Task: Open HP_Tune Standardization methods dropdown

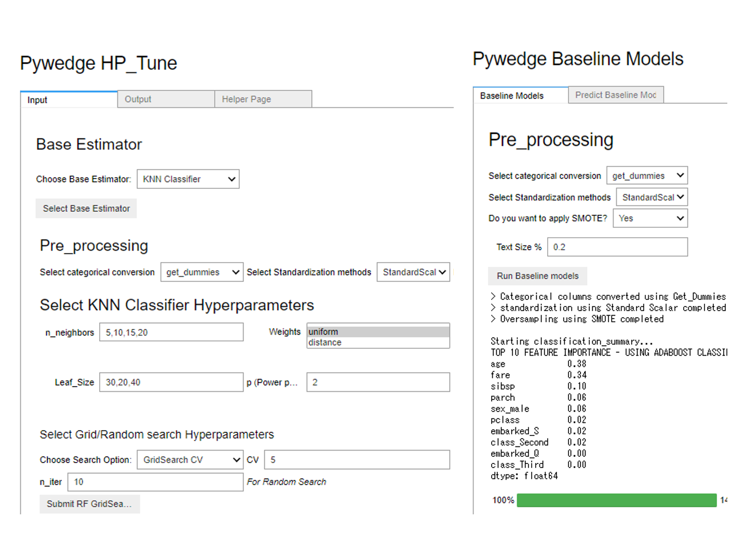Action: [x=413, y=272]
